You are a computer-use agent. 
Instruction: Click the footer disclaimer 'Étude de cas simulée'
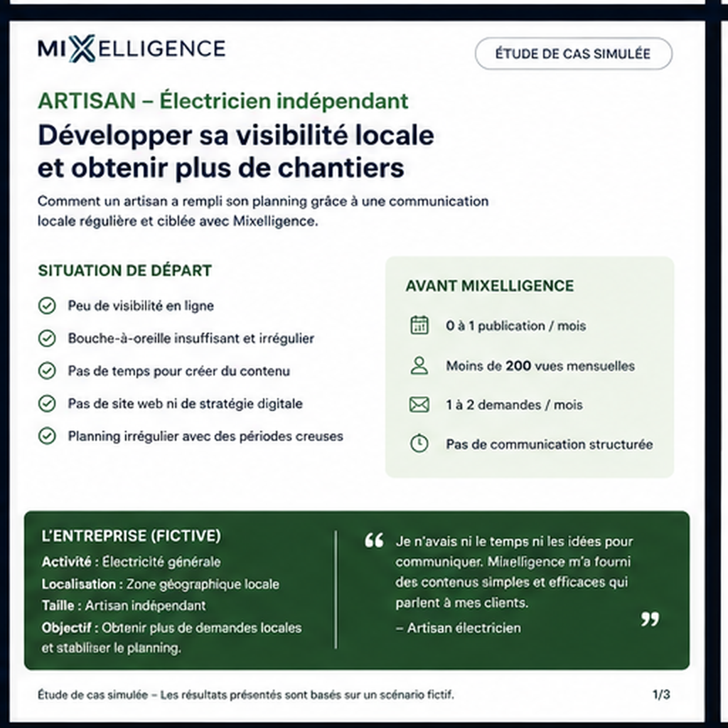(246, 695)
